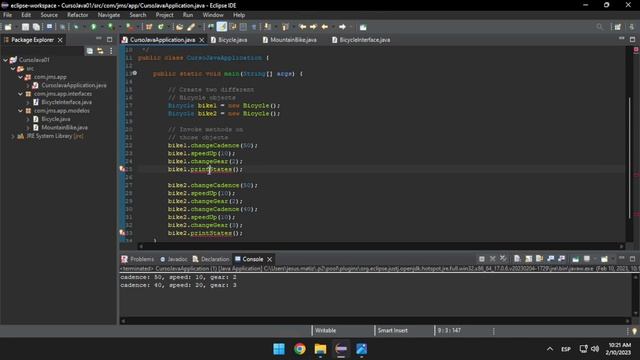Open Google Chrome from the taskbar
The height and width of the screenshot is (360, 640).
(300, 349)
